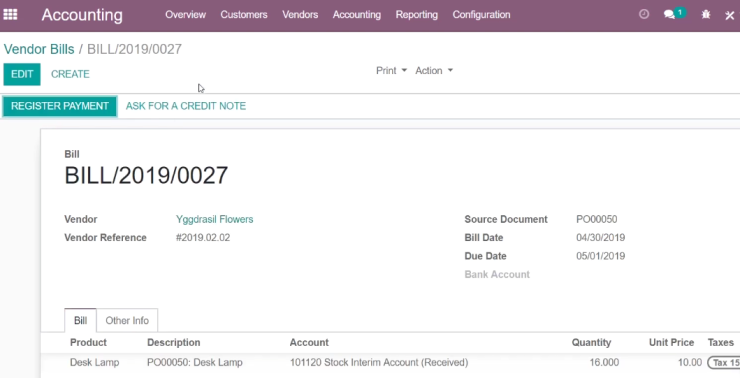Go back to Vendor Bills breadcrumb
Viewport: 740px width, 378px height.
coord(39,49)
